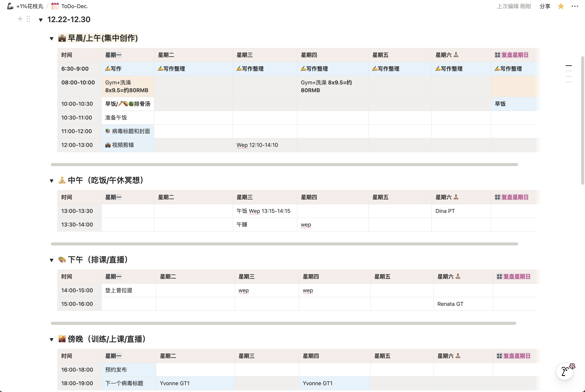This screenshot has height=392, width=585.
Task: Click the Gym+洗澡 Monday table cell
Action: pos(128,86)
